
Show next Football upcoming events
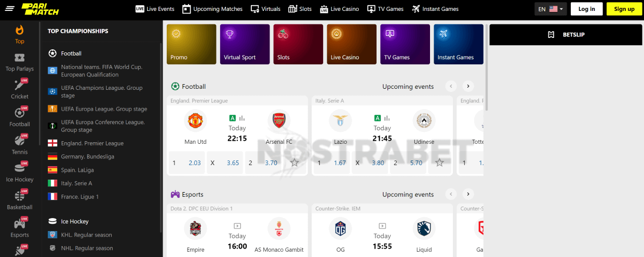468,86
